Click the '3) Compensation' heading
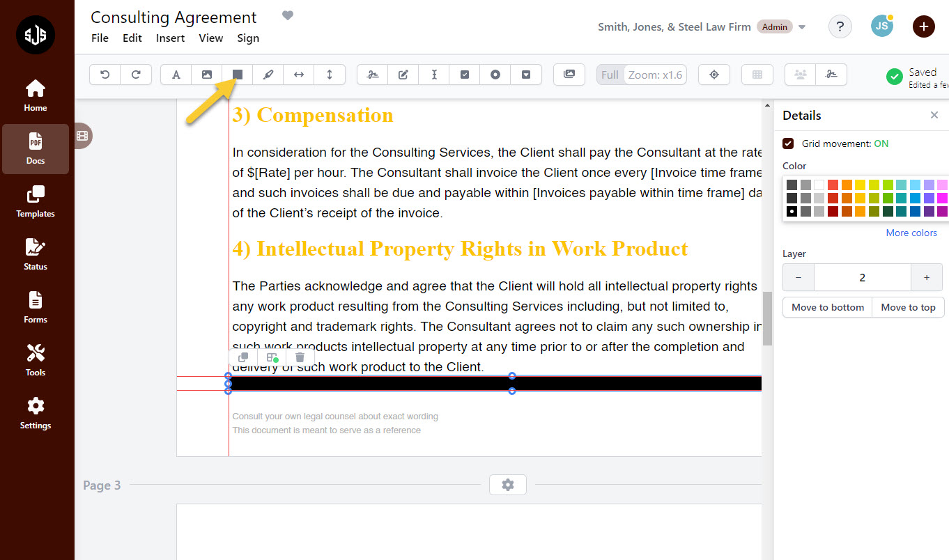 [x=313, y=115]
